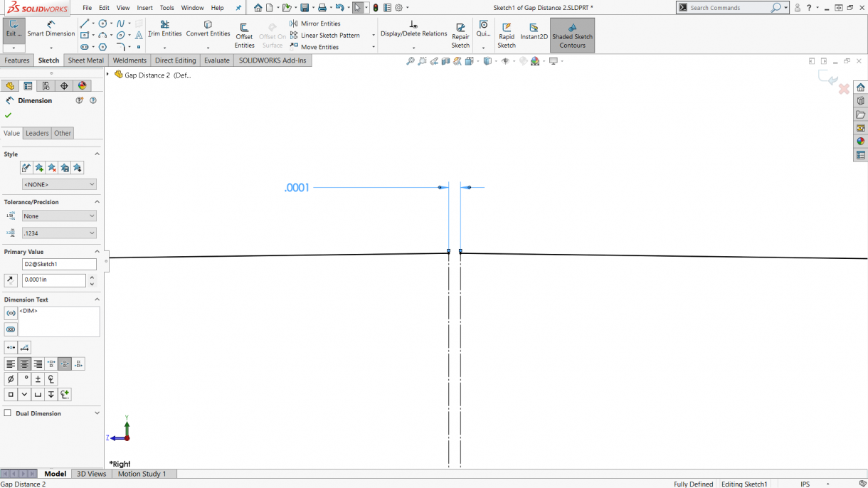Screen dimensions: 868x488
Task: Open the File menu
Action: pos(87,8)
